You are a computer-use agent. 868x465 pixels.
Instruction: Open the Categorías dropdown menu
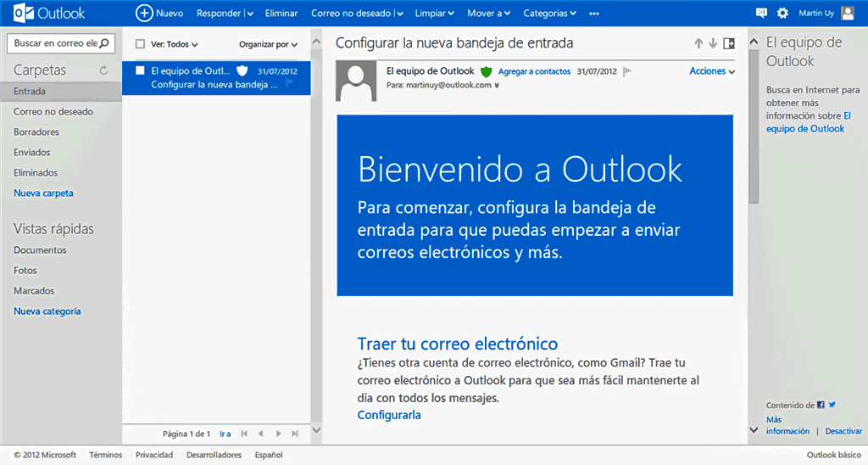coord(549,14)
